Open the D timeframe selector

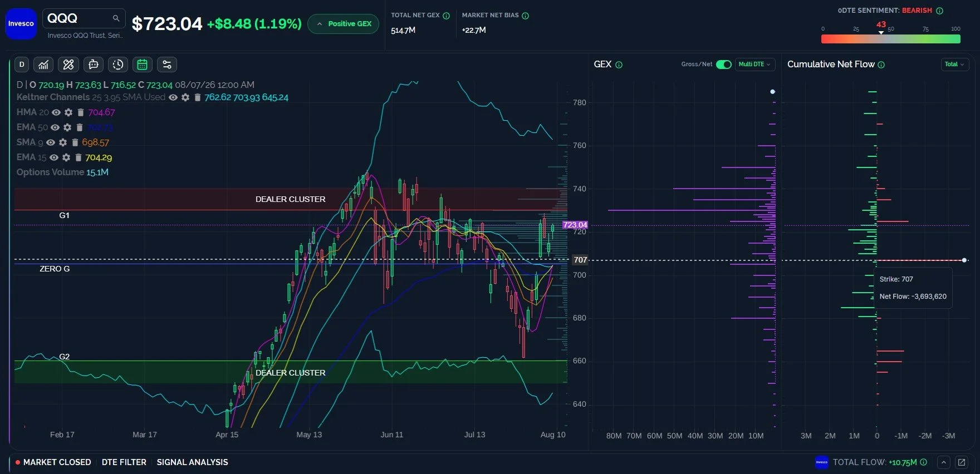22,65
